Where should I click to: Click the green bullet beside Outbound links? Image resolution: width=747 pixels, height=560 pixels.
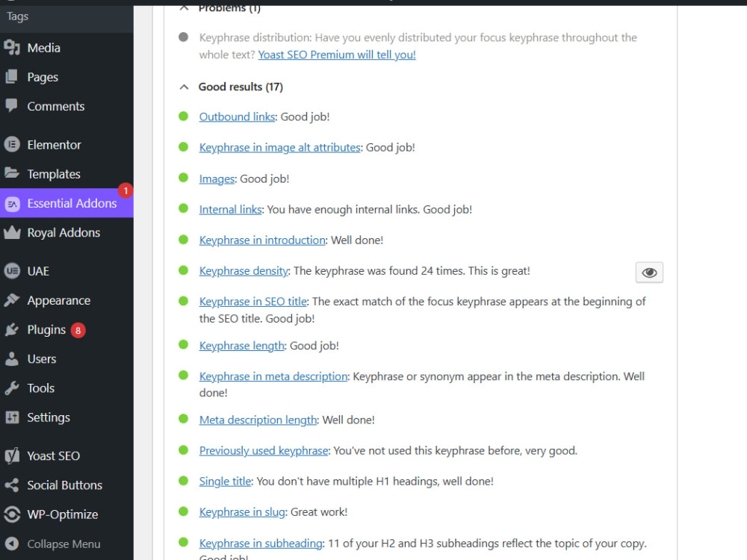click(x=184, y=116)
